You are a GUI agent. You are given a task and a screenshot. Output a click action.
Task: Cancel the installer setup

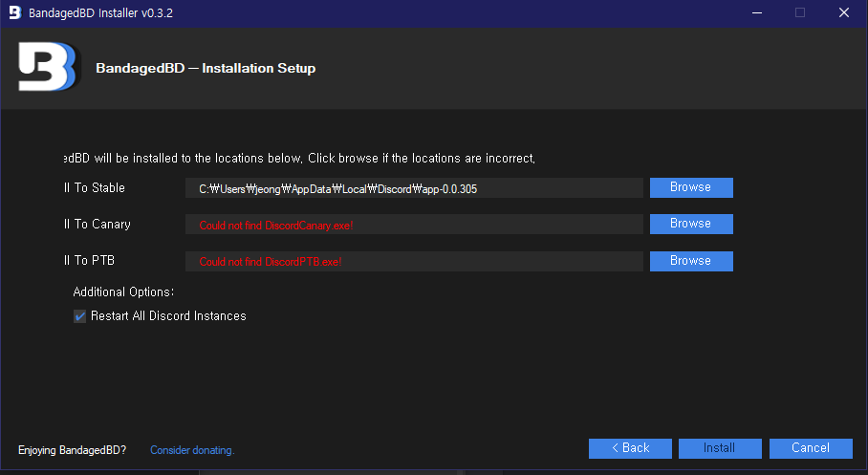pos(811,448)
